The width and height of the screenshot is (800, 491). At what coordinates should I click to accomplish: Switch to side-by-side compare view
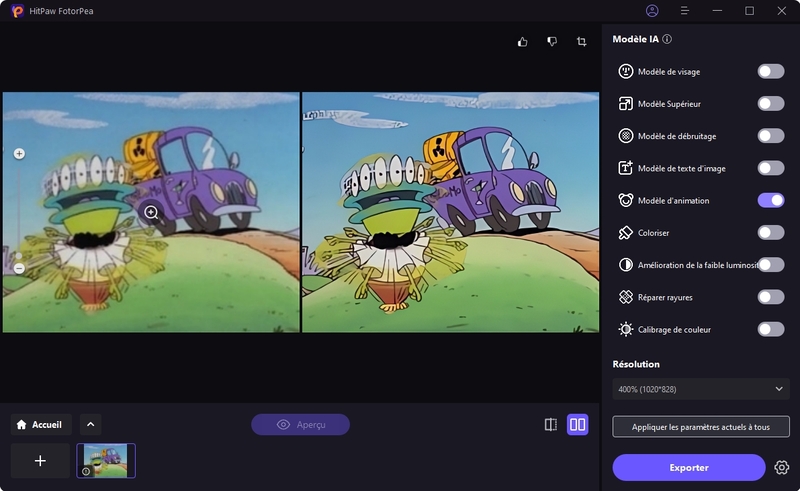point(578,425)
